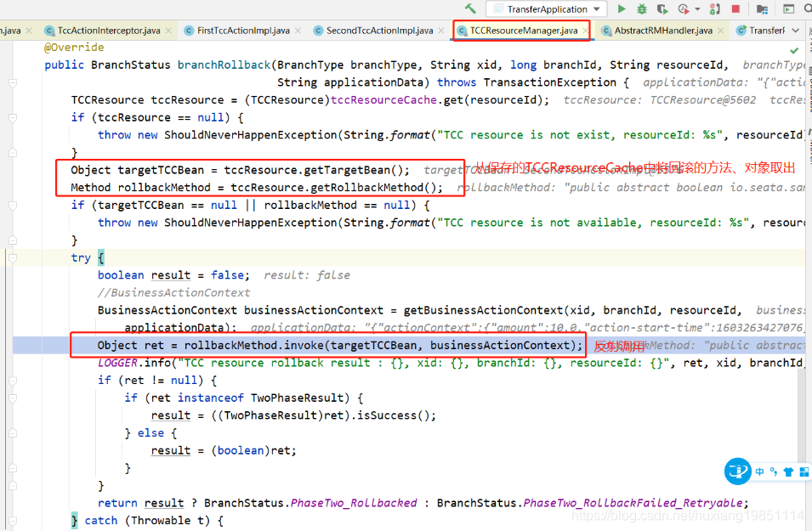Run TransferApplication with the green play icon
Viewport: 812px width, 531px height.
[x=622, y=8]
